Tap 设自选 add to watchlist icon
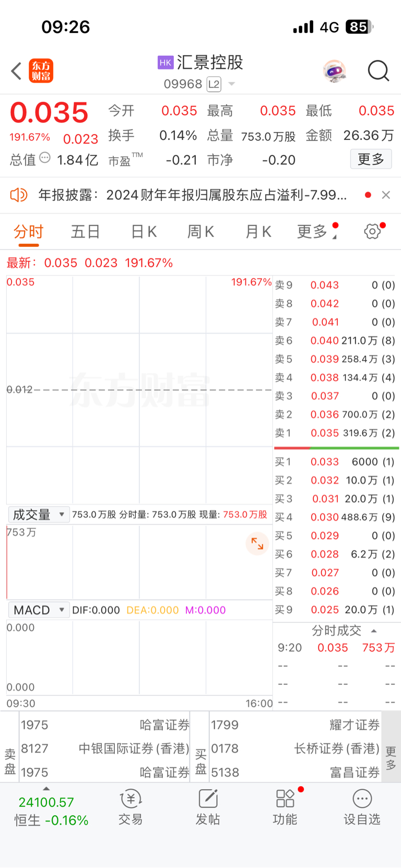The height and width of the screenshot is (868, 401). click(x=362, y=807)
